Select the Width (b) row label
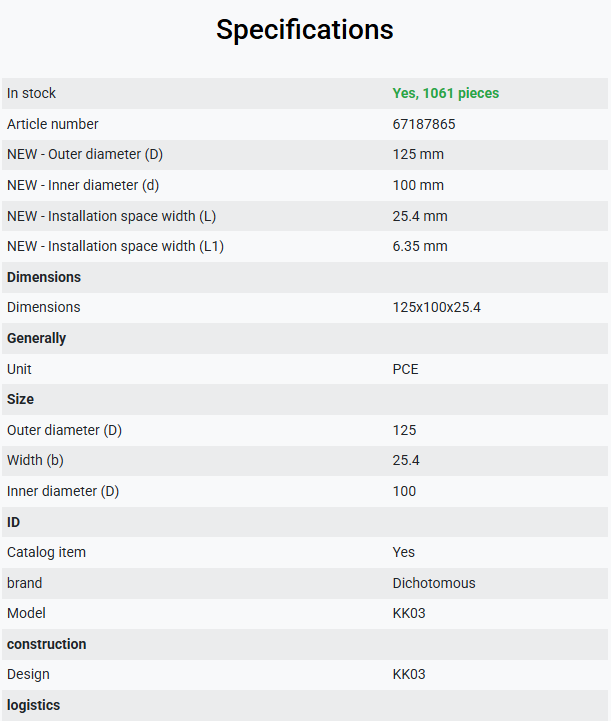Viewport: 611px width, 721px height. pyautogui.click(x=35, y=460)
